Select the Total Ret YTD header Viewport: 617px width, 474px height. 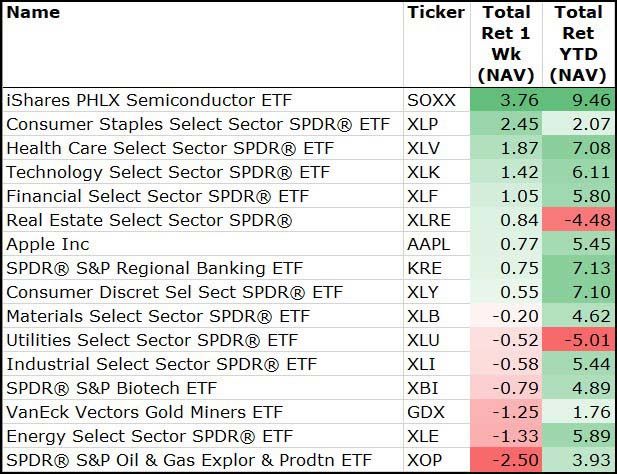click(578, 43)
